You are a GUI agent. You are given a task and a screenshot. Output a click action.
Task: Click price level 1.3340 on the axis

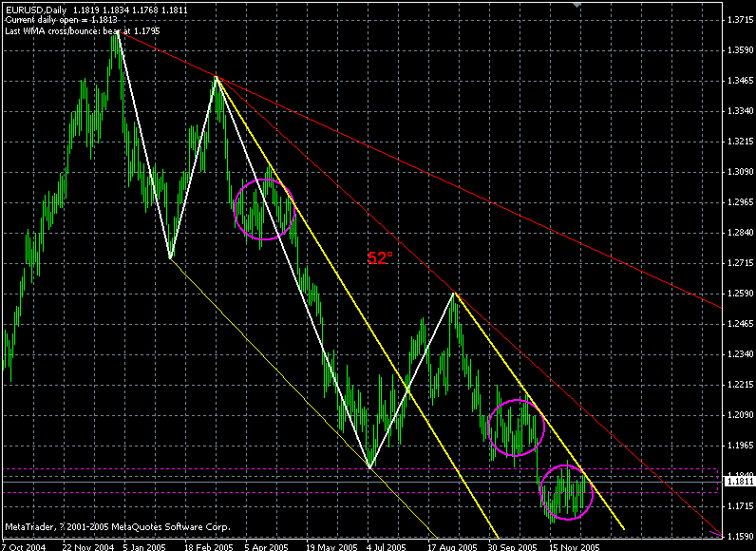pos(740,111)
